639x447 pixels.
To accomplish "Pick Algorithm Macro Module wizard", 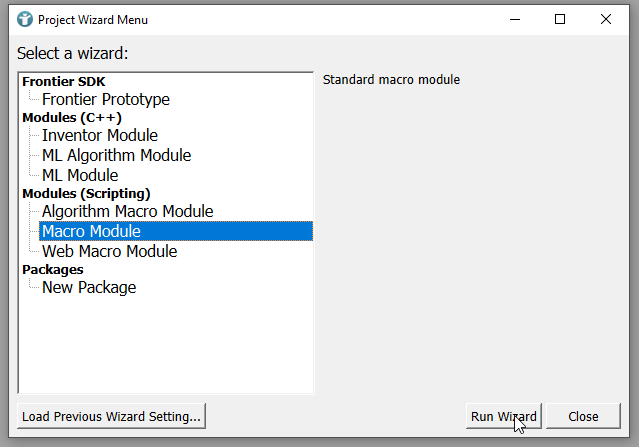I will point(127,211).
